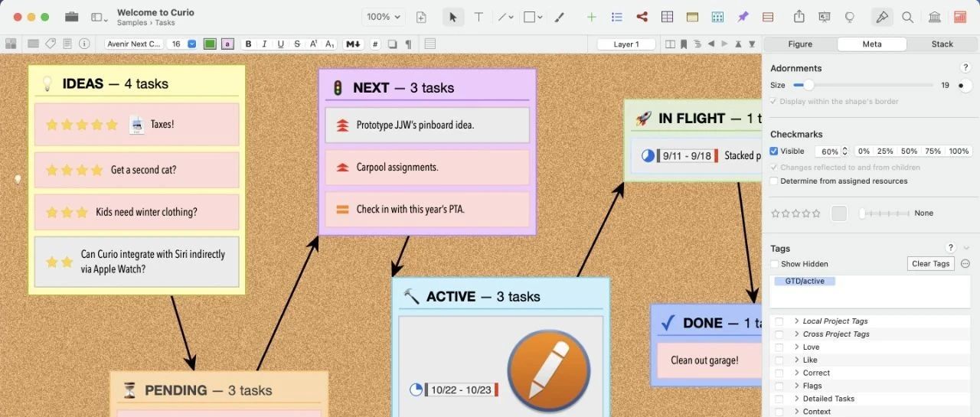Open the library building icon

[935, 17]
